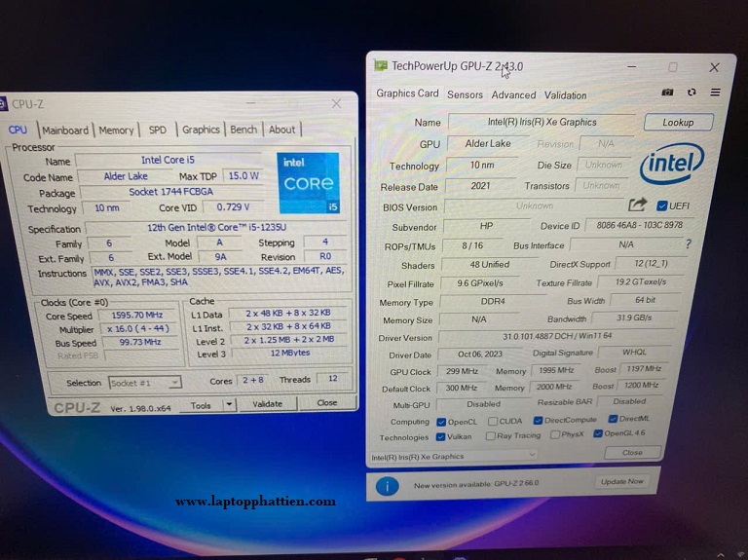Click the Update Now button
The image size is (748, 560).
(x=622, y=482)
